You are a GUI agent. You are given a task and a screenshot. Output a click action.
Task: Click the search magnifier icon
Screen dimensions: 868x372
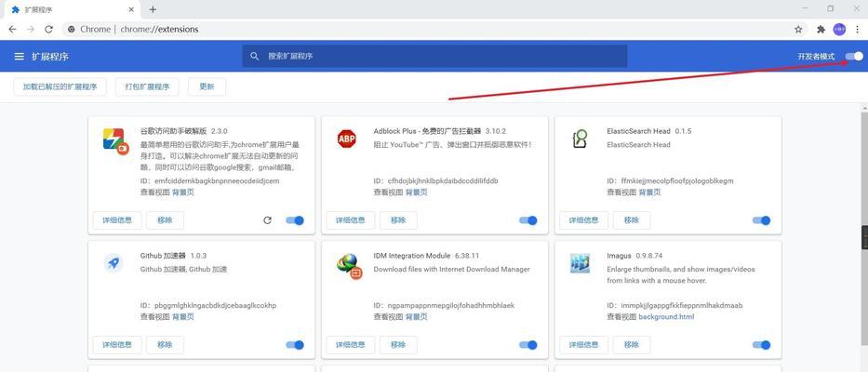tap(255, 56)
